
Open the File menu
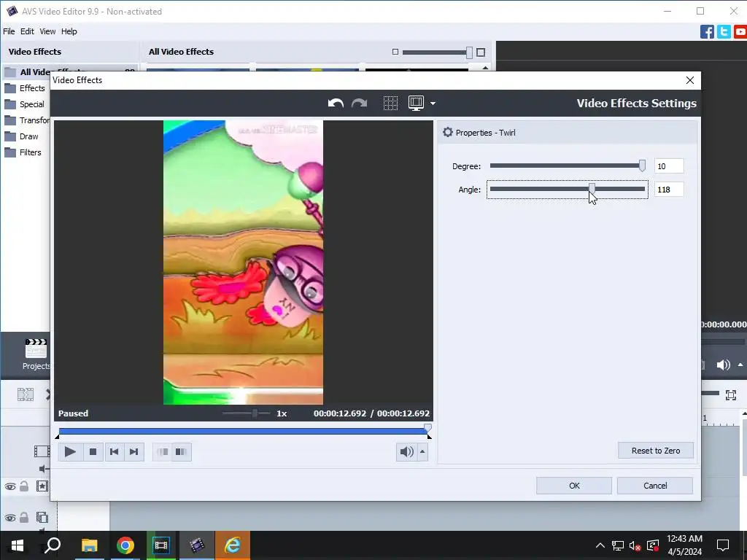(x=9, y=31)
